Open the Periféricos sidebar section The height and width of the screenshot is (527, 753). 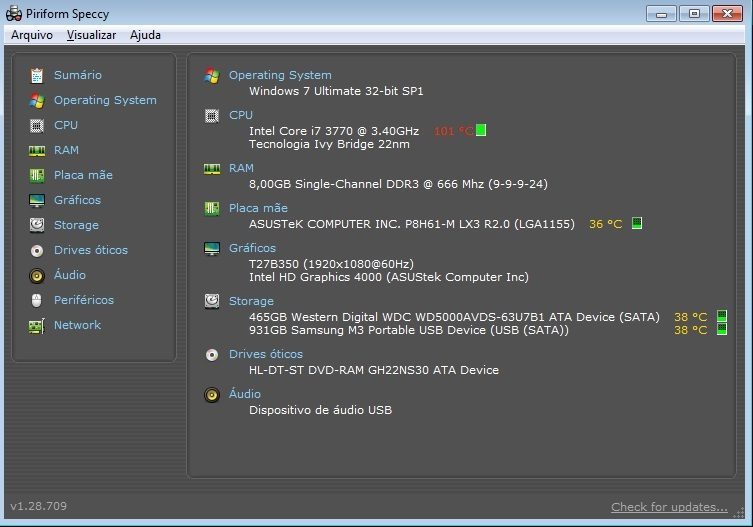[84, 300]
